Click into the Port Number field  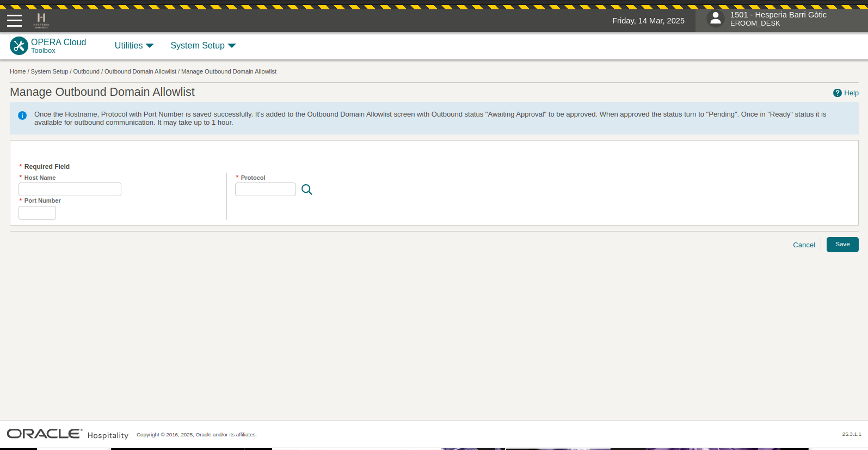click(x=37, y=213)
